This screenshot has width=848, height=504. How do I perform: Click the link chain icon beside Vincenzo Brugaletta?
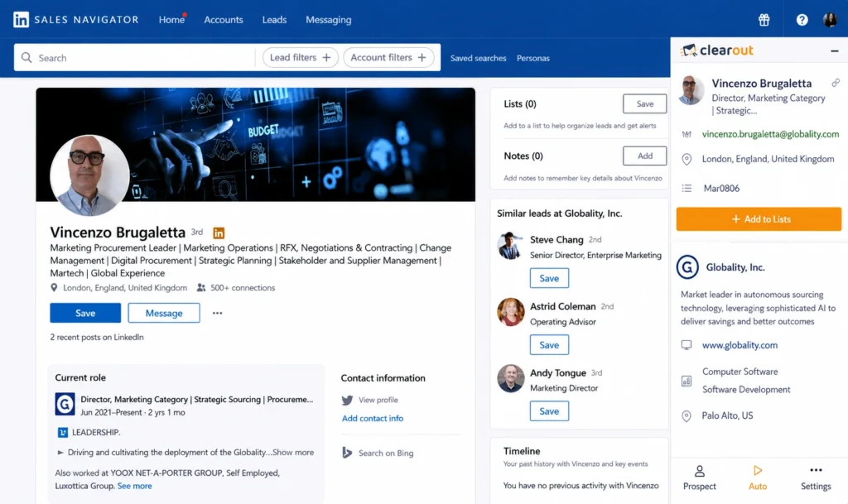[x=836, y=83]
